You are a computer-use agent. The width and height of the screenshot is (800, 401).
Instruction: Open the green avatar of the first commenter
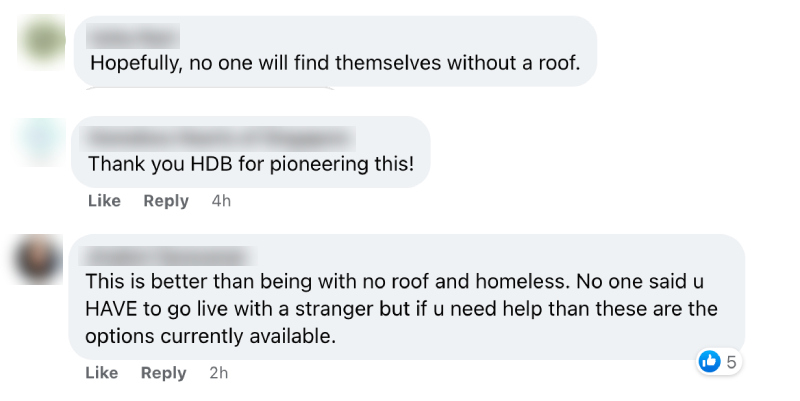[45, 42]
